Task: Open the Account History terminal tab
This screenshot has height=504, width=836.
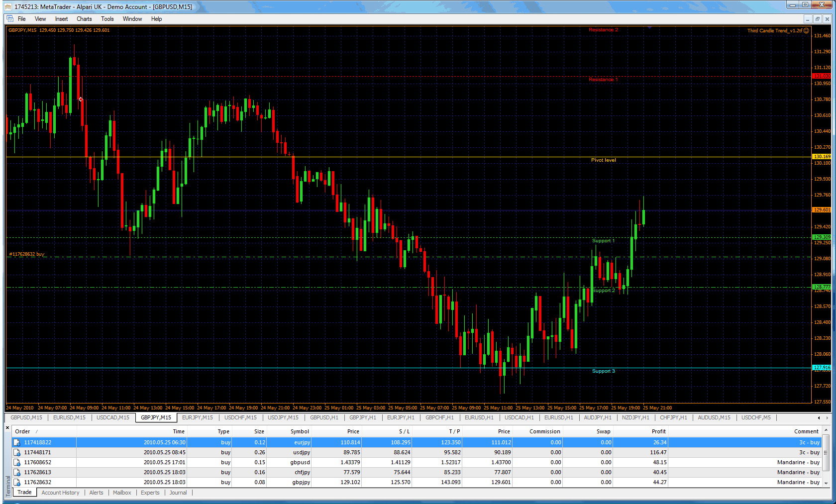Action: (x=60, y=493)
